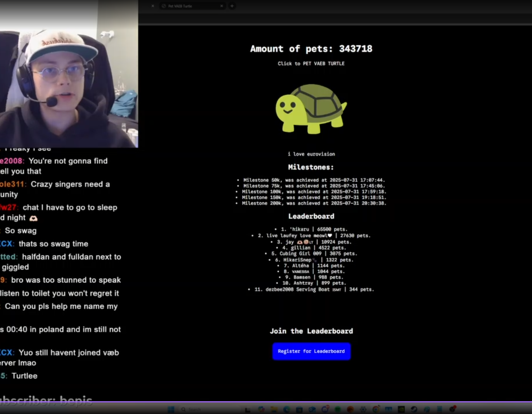Click the last taskbar icon with red badge
The width and height of the screenshot is (532, 414).
click(x=452, y=409)
